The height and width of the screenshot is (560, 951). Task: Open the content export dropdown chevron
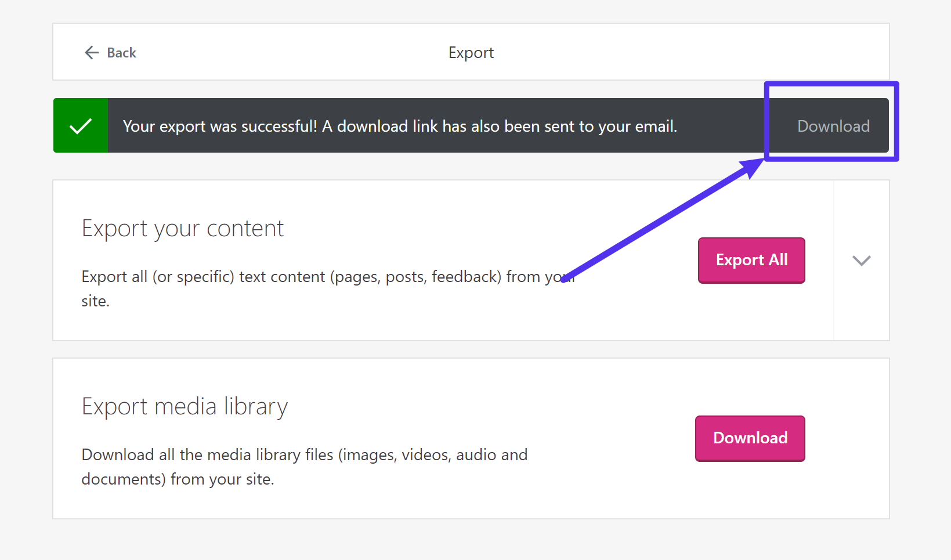[x=861, y=261]
